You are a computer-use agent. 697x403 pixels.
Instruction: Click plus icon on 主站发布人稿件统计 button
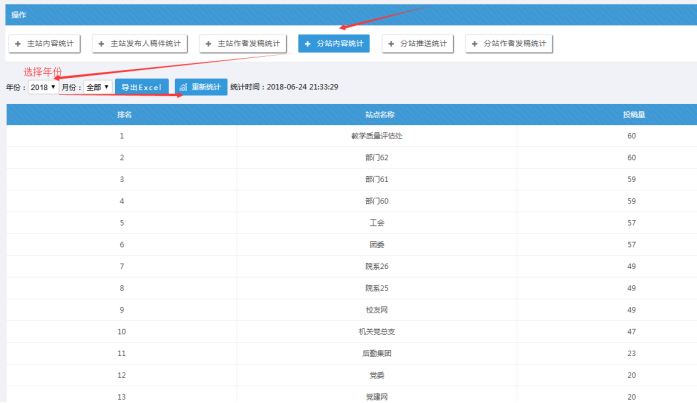click(x=102, y=44)
